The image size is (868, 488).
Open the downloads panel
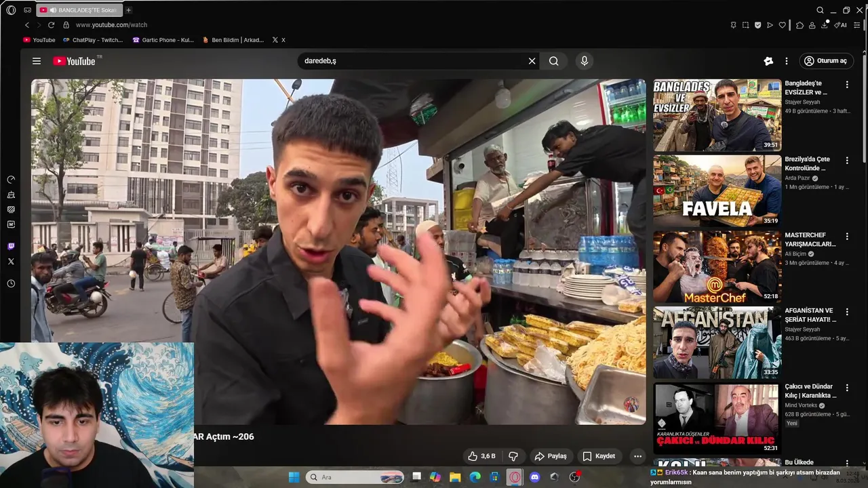click(x=825, y=25)
